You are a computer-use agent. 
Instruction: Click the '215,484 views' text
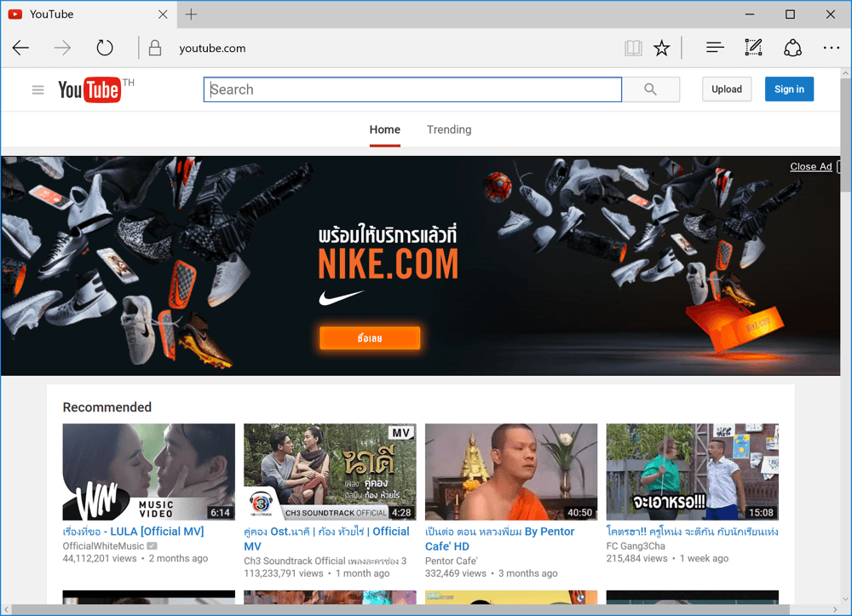point(636,558)
